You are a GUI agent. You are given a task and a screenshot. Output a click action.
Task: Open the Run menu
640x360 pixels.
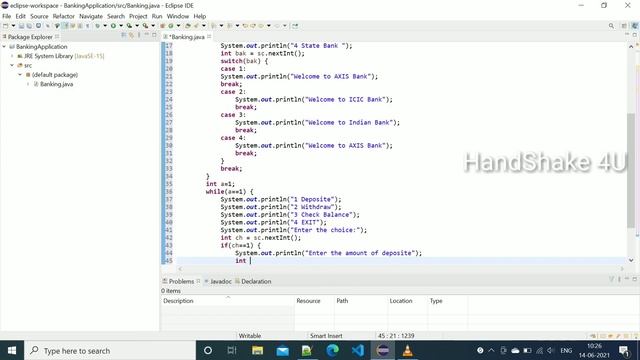click(157, 16)
